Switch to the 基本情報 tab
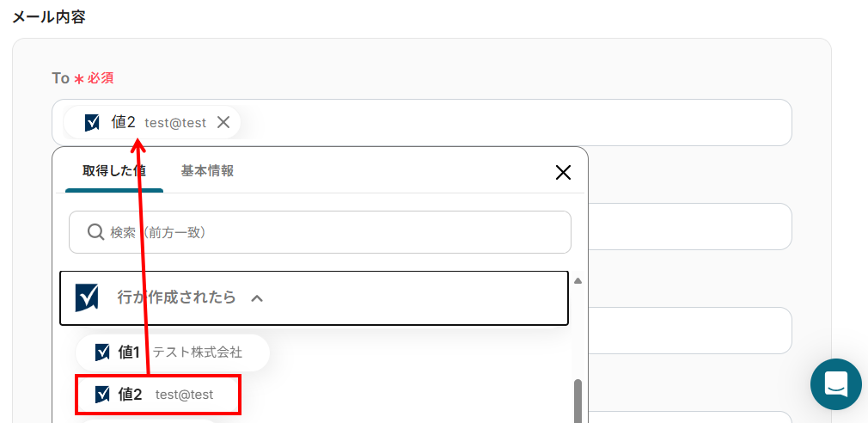 (x=207, y=171)
